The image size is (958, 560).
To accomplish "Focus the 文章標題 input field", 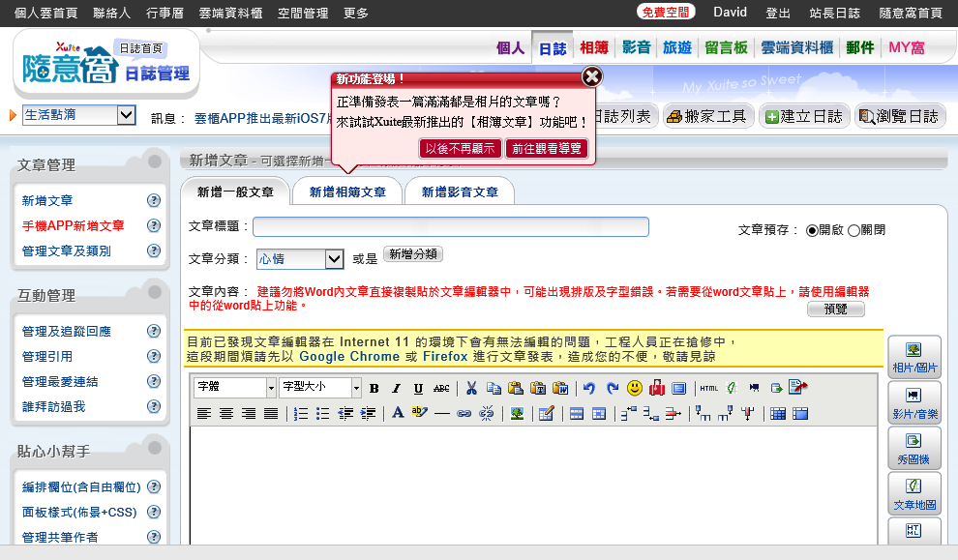I will click(451, 226).
